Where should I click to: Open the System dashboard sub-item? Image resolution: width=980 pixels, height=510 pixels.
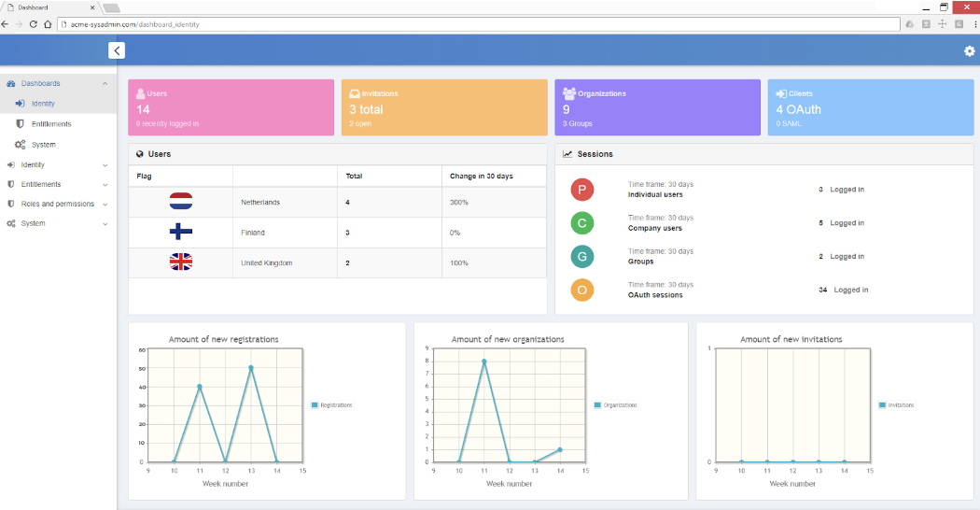(x=43, y=145)
